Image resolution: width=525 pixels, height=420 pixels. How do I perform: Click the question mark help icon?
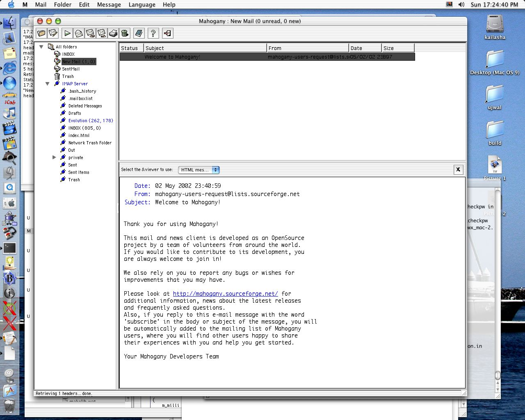[x=153, y=33]
